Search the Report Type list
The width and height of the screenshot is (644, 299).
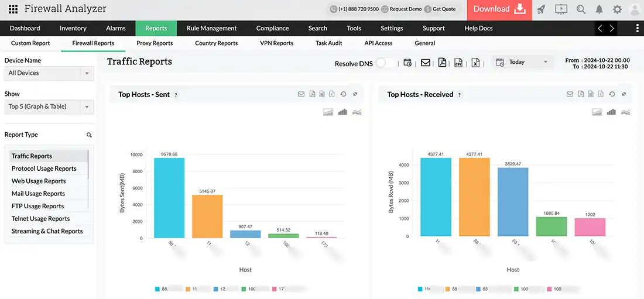89,135
